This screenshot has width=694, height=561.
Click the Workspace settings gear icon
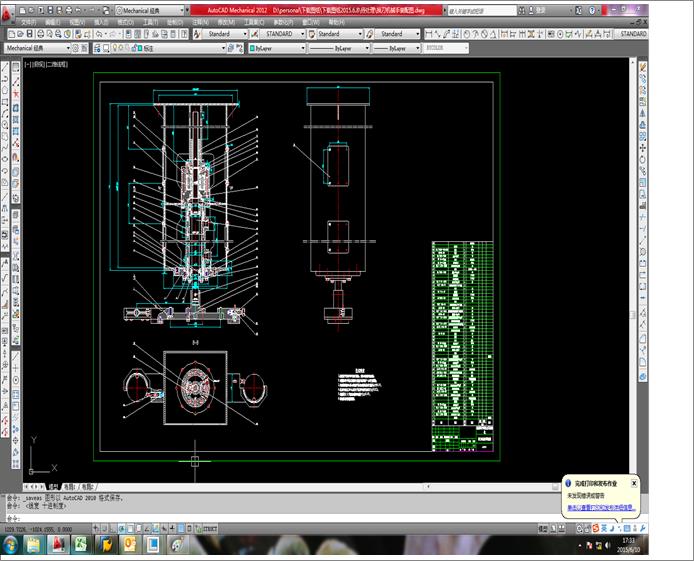pos(75,48)
